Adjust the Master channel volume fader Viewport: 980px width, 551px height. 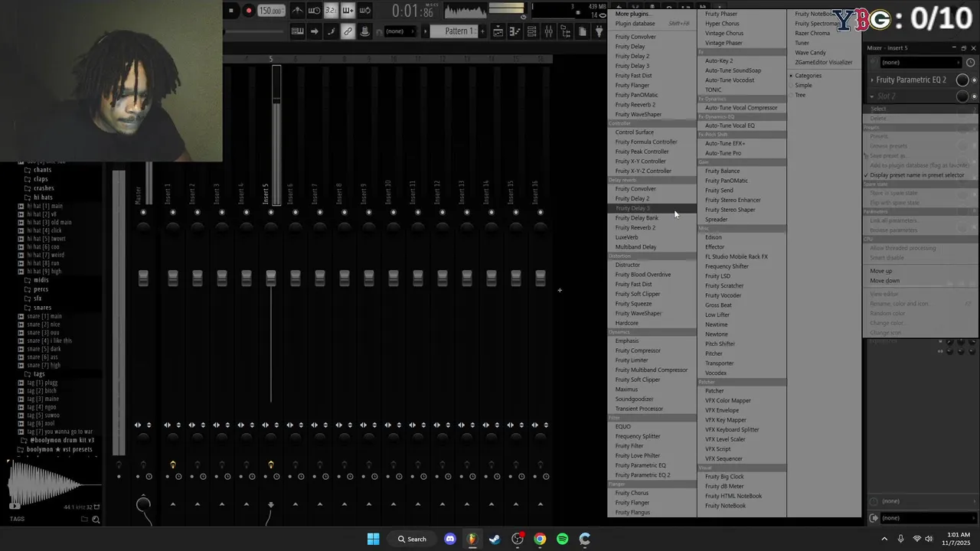143,279
